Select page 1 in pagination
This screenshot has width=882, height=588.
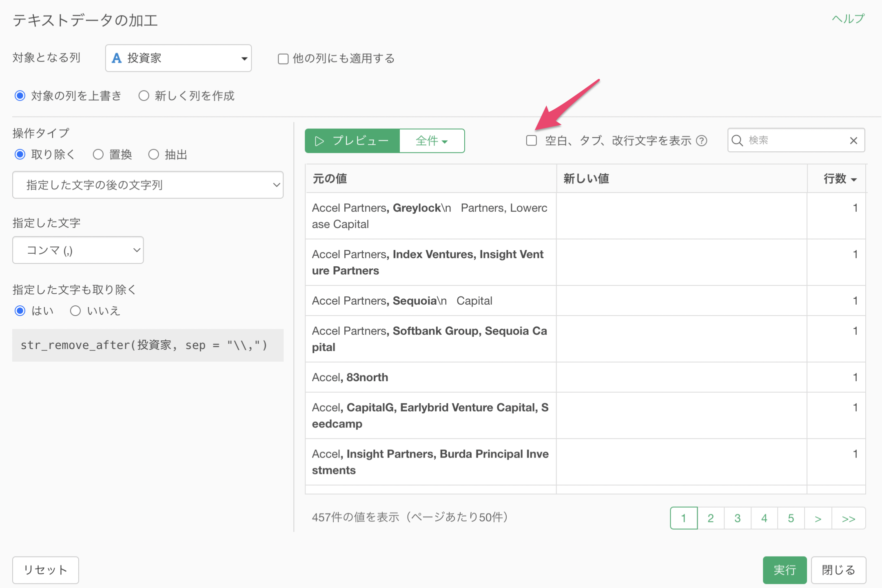click(x=684, y=518)
